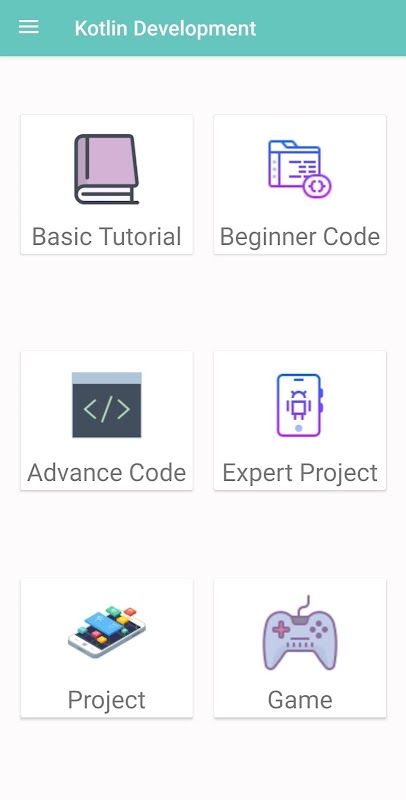Select the Expert Project text label
The width and height of the screenshot is (406, 800).
[300, 473]
